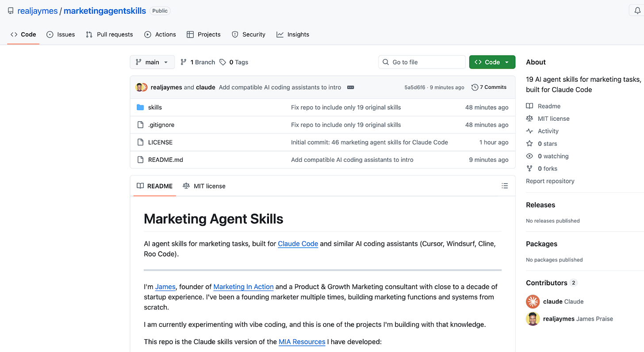The width and height of the screenshot is (644, 352).
Task: Click the .gitignore file icon
Action: coord(140,125)
